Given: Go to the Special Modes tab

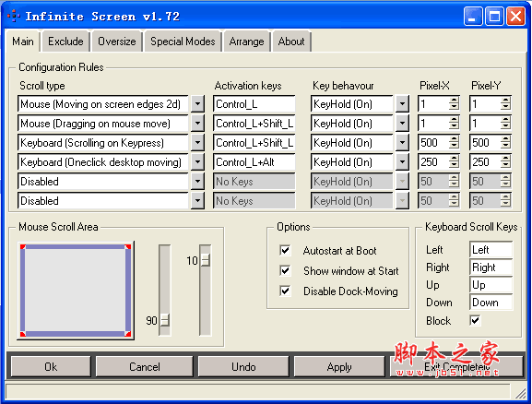Looking at the screenshot, I should coord(183,42).
